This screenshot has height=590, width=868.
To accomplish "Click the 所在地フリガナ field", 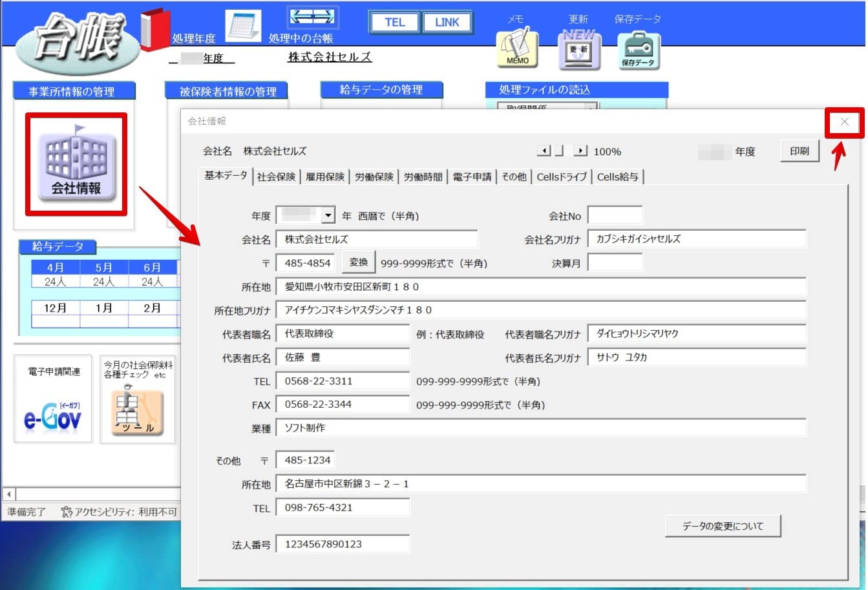I will click(541, 310).
